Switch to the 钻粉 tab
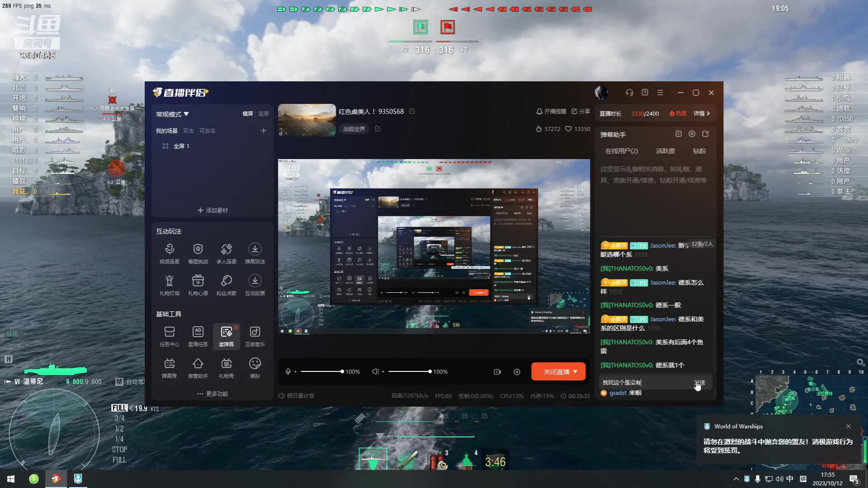The height and width of the screenshot is (488, 868). click(699, 151)
